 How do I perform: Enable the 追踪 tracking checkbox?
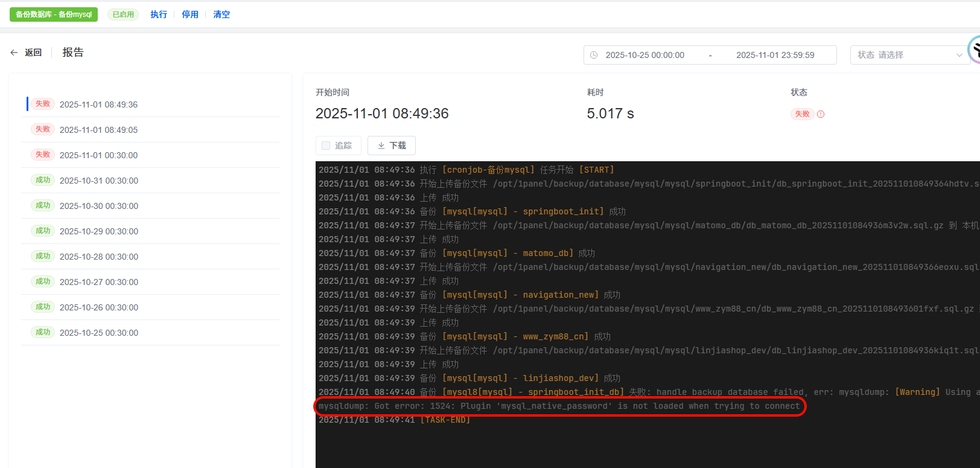coord(326,146)
